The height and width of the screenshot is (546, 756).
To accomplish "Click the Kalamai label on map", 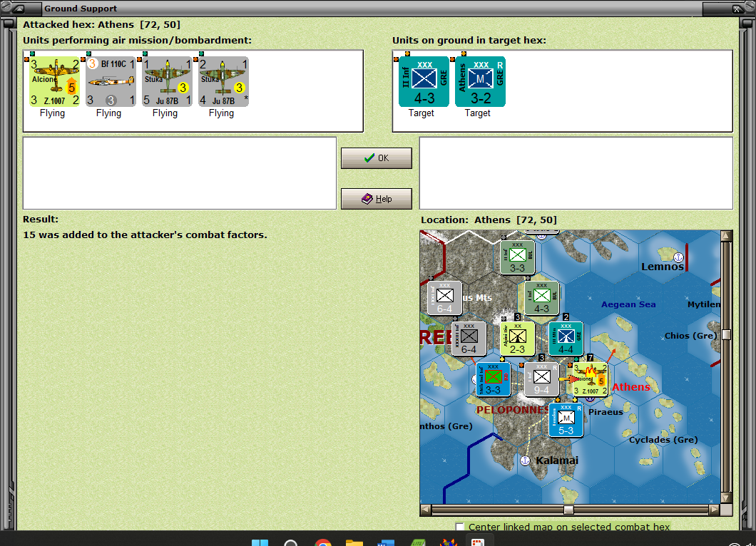I will (x=557, y=460).
